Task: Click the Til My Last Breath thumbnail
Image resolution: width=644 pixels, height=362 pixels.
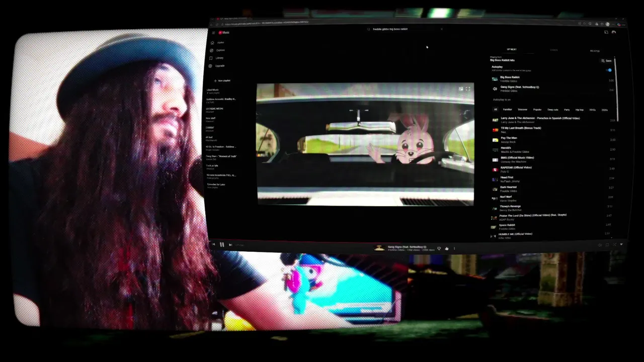Action: point(495,130)
